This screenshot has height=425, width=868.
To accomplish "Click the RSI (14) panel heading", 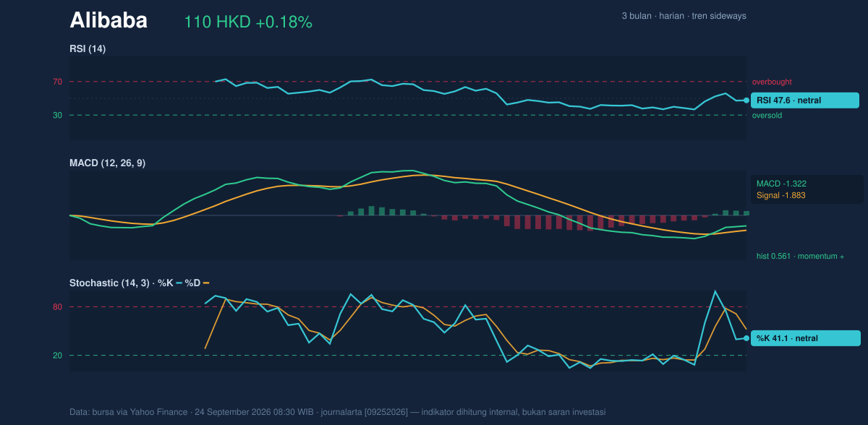I will (88, 48).
